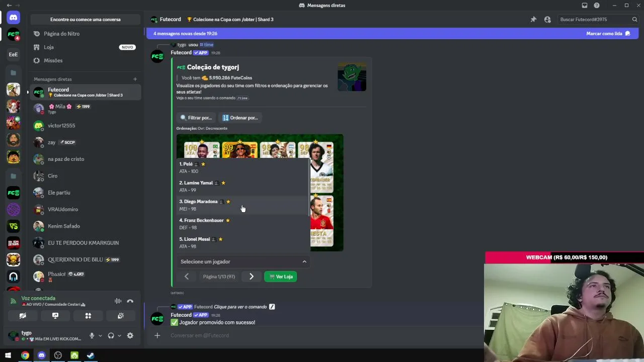The width and height of the screenshot is (644, 362).
Task: Open the zay conversation
Action: point(86,142)
